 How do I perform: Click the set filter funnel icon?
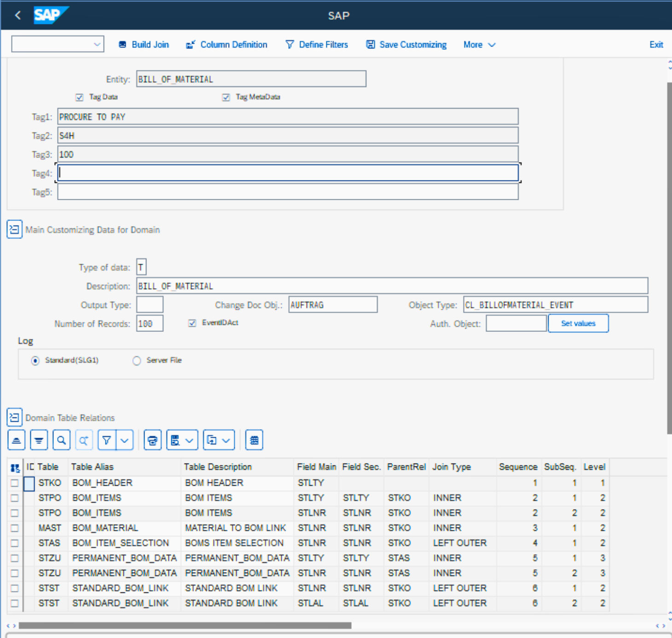107,441
